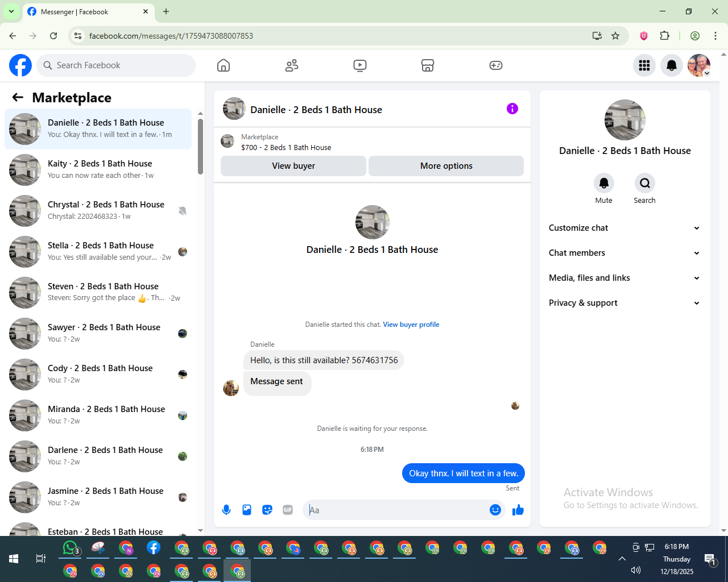Viewport: 728px width, 582px height.
Task: Open Miranda's conversation in the list
Action: [98, 415]
